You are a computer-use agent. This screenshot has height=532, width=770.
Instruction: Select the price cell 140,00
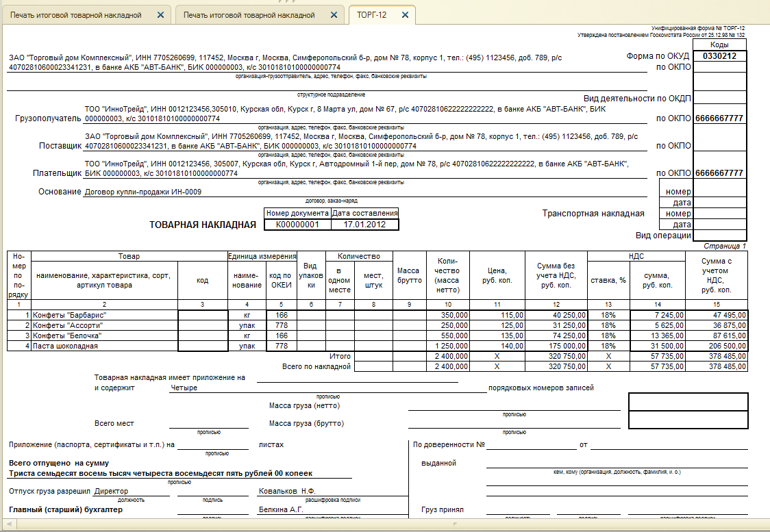coord(497,346)
